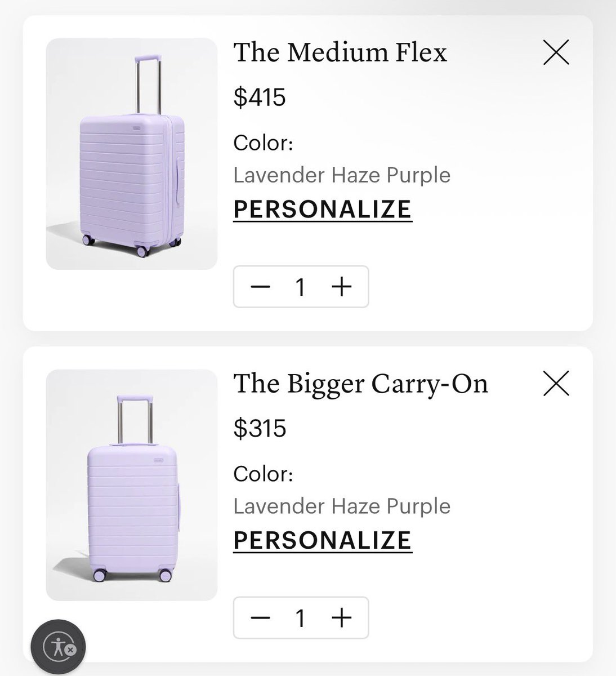Screen dimensions: 616x676
Task: Click the Color label on The Medium Flex
Action: tap(263, 143)
